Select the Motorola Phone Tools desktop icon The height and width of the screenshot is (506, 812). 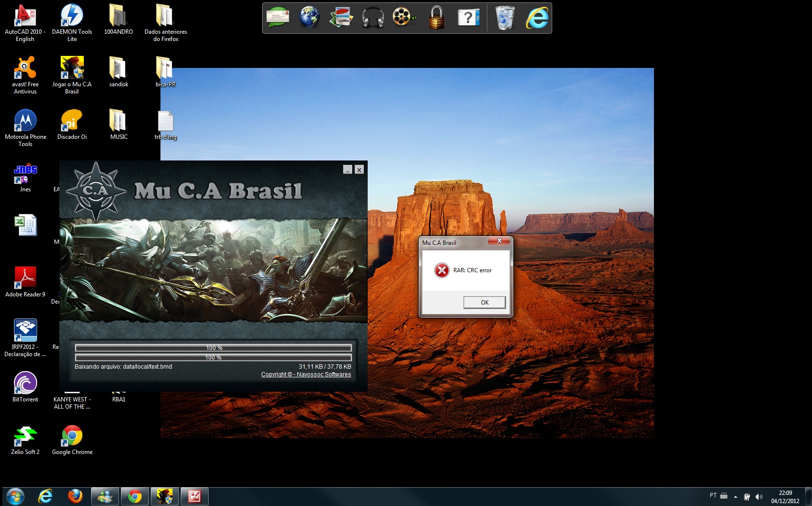point(25,127)
